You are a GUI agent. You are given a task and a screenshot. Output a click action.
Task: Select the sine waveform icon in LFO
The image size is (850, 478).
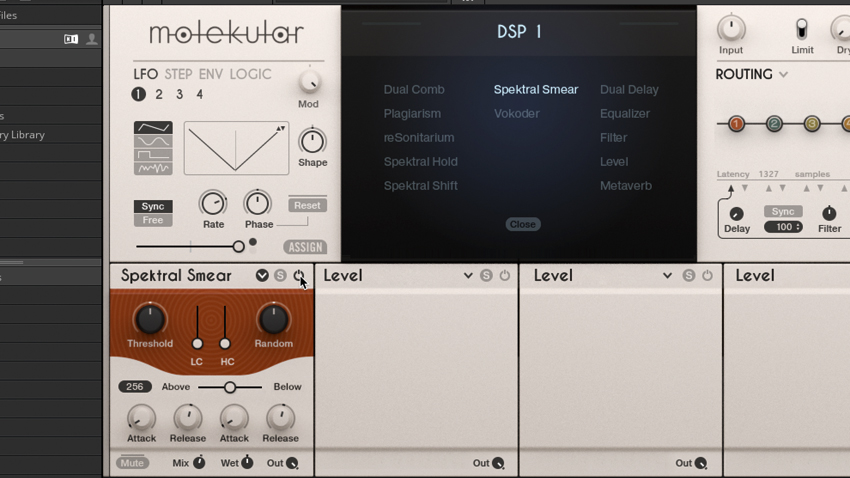pyautogui.click(x=153, y=141)
